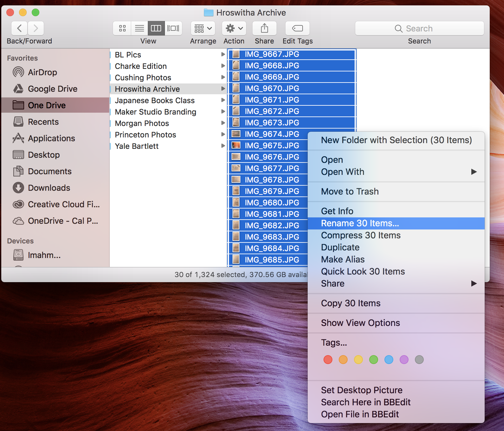Screen dimensions: 504x431
Task: Switch to icon view mode
Action: click(x=122, y=28)
